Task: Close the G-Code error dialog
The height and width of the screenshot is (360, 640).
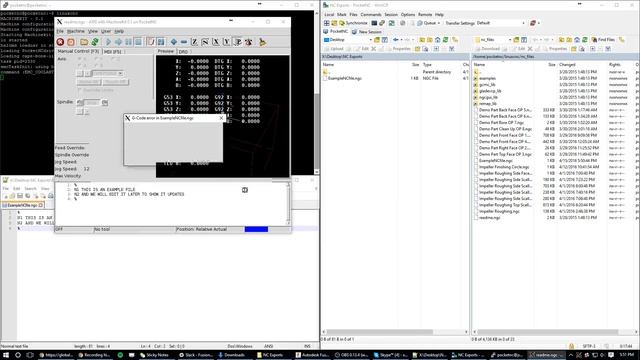Action: coord(221,118)
